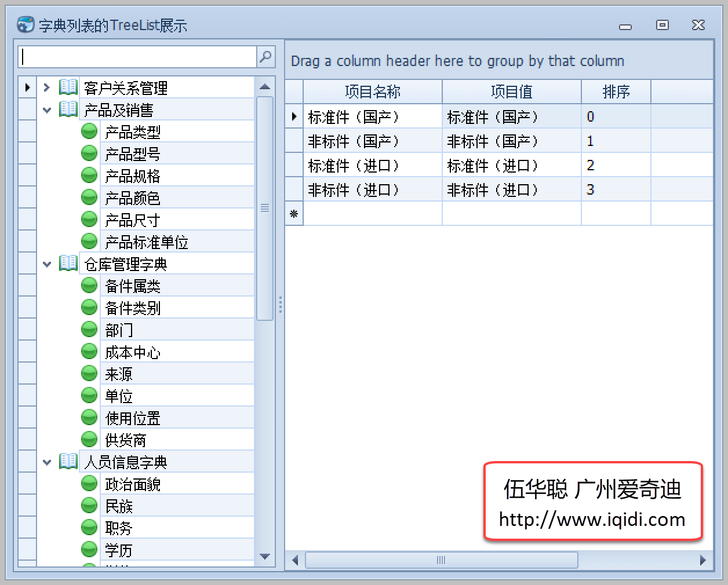Click the tree scrollbar down arrow
This screenshot has height=585, width=728.
point(265,557)
